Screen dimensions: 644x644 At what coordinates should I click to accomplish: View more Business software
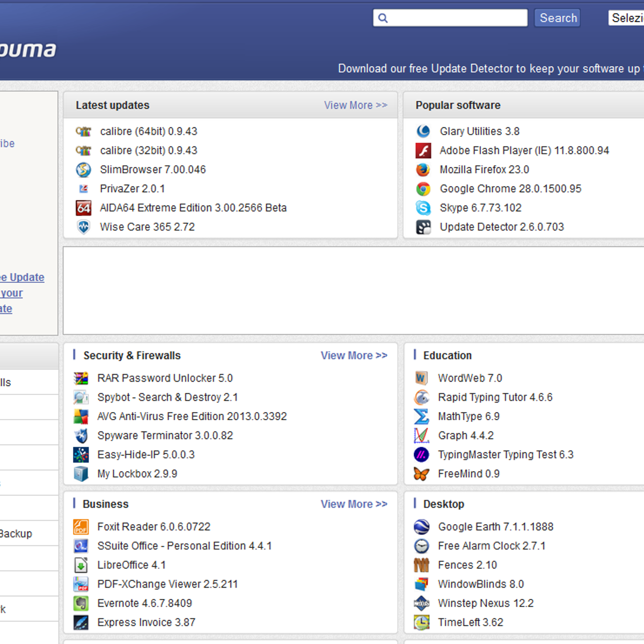click(354, 504)
